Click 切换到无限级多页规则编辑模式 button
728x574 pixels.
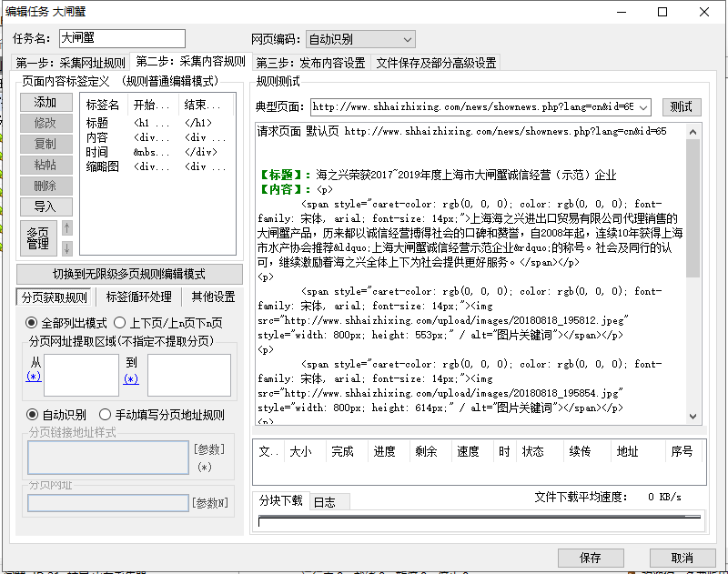coord(129,274)
